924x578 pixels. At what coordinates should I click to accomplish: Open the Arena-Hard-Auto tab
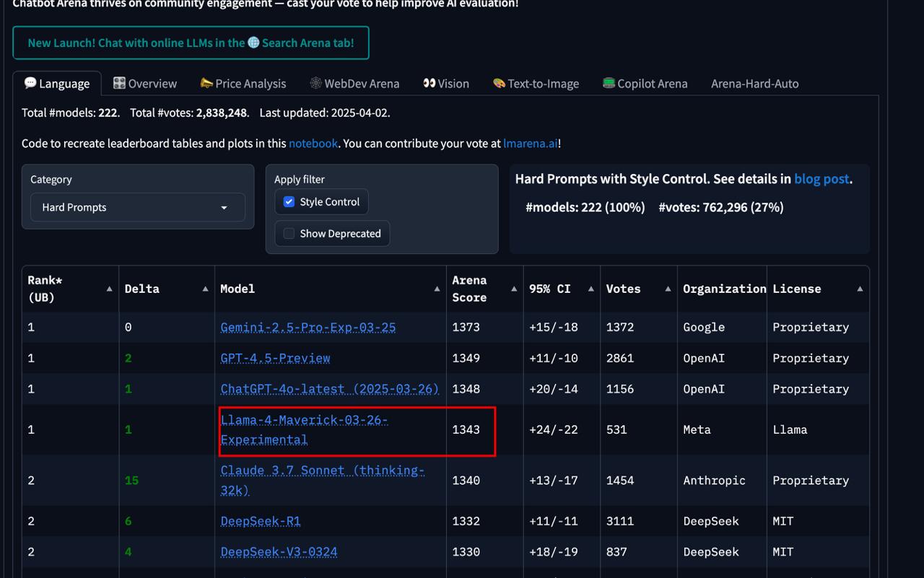[x=754, y=84]
